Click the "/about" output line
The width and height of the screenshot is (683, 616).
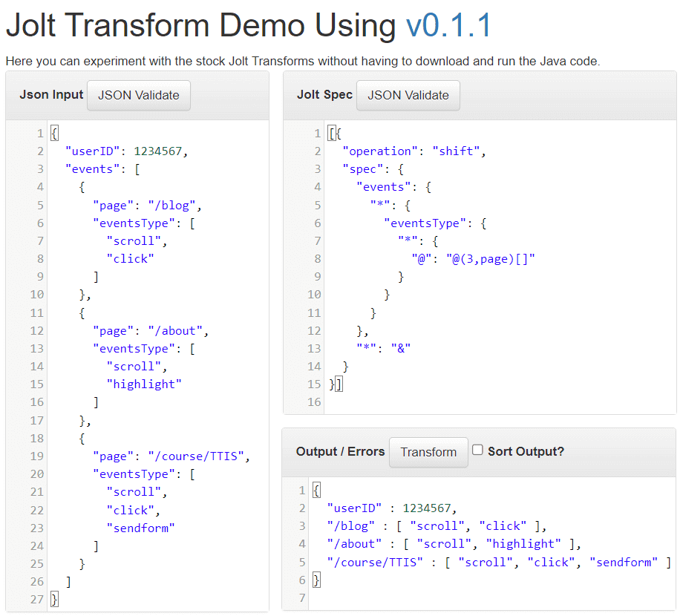coord(454,544)
